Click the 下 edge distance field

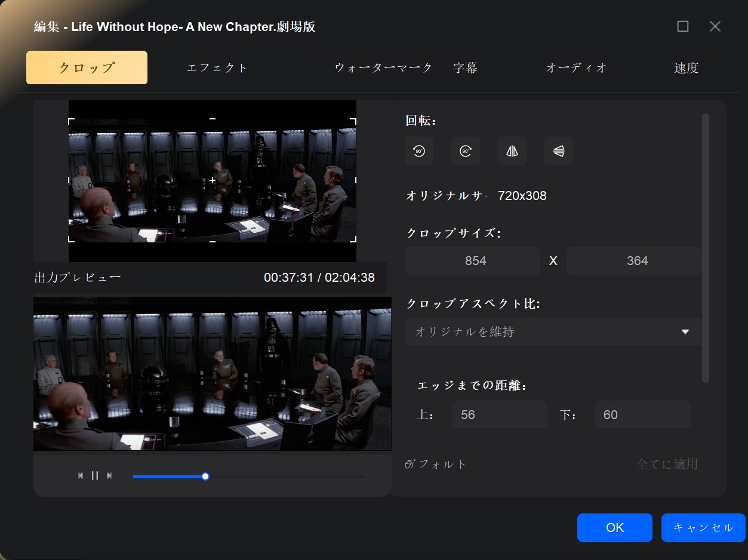point(643,414)
